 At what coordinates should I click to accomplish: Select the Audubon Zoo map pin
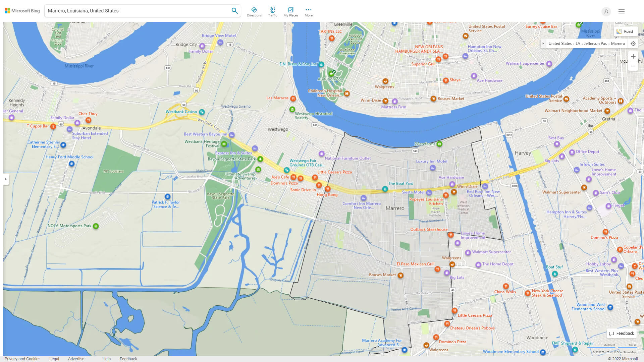(x=331, y=73)
